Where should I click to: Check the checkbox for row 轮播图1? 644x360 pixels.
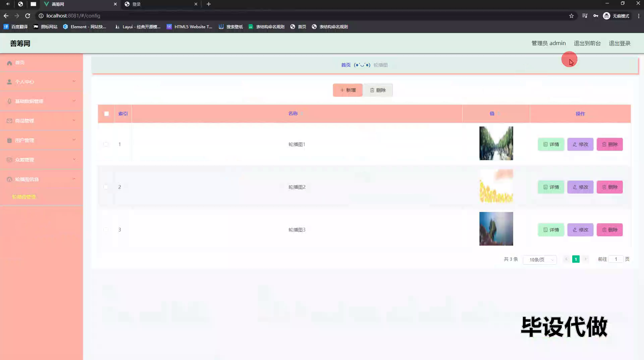point(106,144)
